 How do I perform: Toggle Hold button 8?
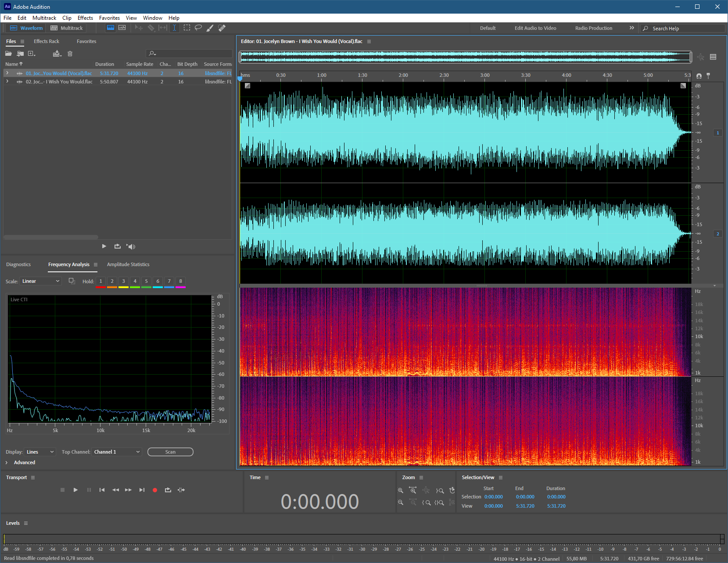180,281
